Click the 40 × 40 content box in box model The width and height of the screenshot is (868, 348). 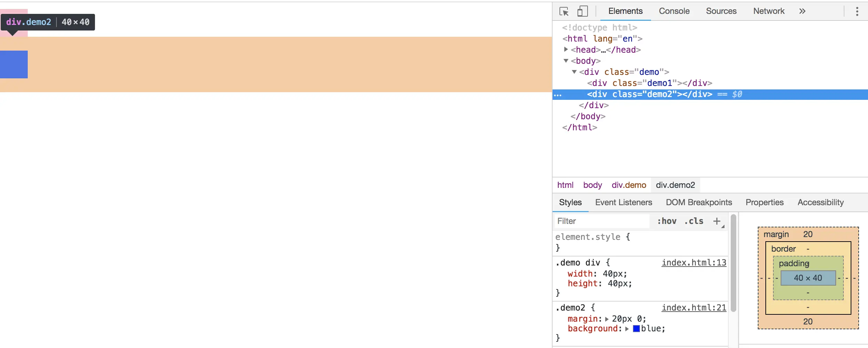(808, 278)
